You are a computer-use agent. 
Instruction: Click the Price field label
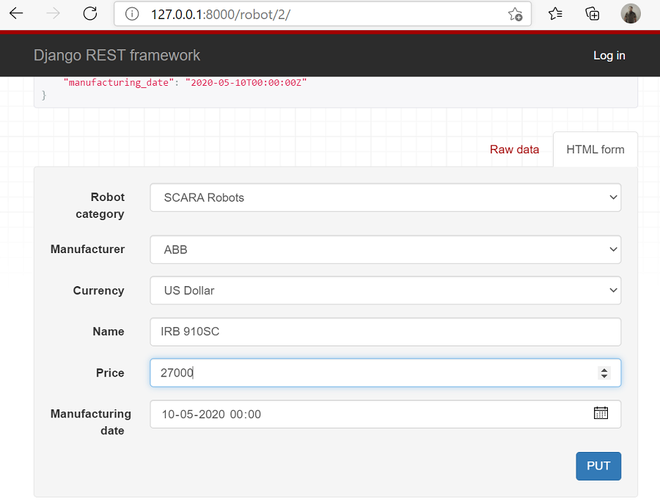click(110, 373)
